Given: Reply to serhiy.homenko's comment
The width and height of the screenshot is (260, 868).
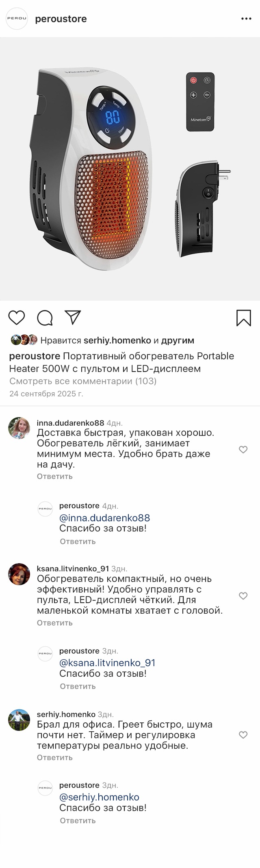Looking at the screenshot, I should click(x=55, y=757).
